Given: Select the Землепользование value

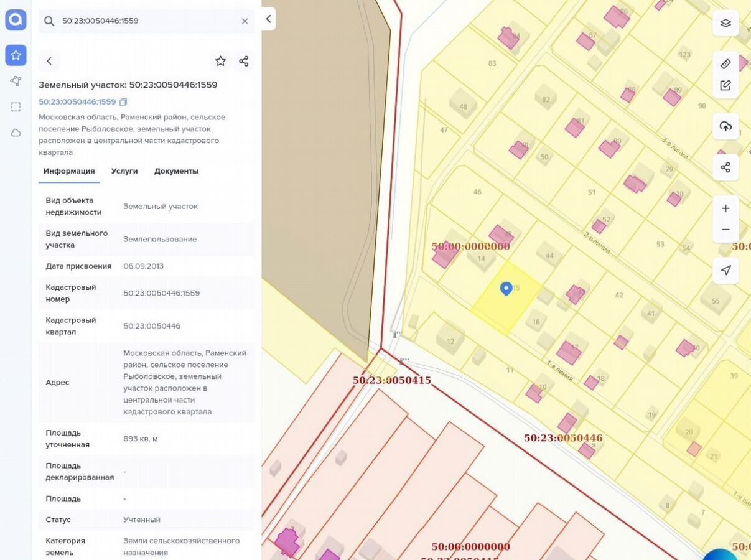Looking at the screenshot, I should (160, 239).
